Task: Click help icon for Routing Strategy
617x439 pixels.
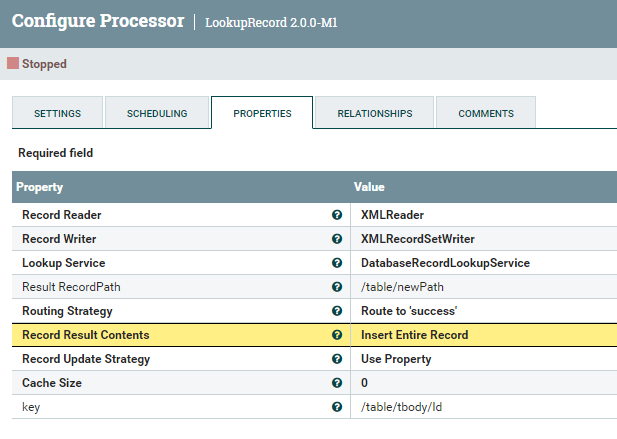Action: tap(337, 311)
